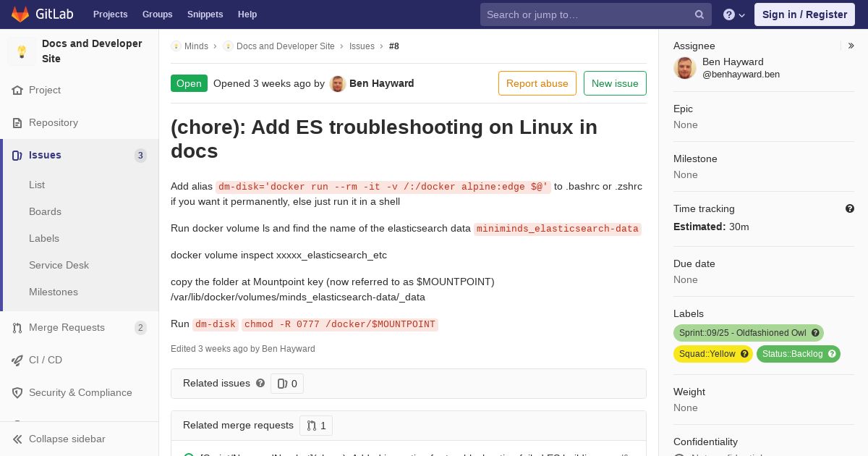
Task: Open Help in the top navigation
Action: [247, 14]
